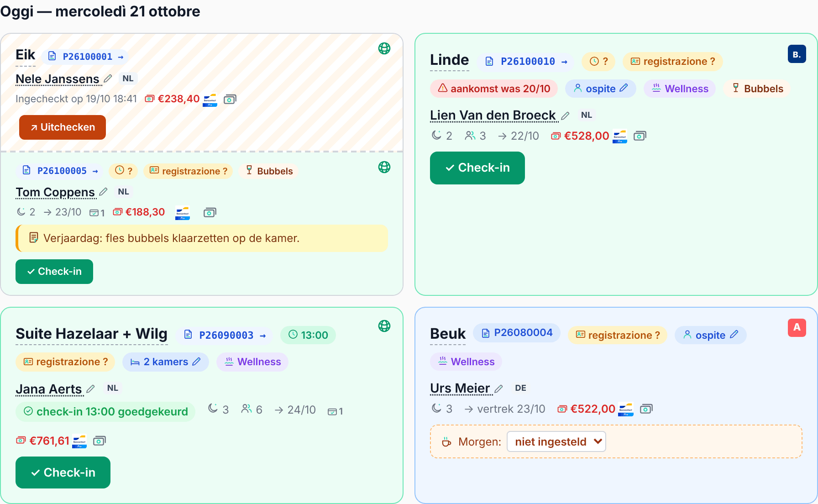Image resolution: width=818 pixels, height=504 pixels.
Task: Click cash payment icon next to €528,00
Action: tap(640, 136)
